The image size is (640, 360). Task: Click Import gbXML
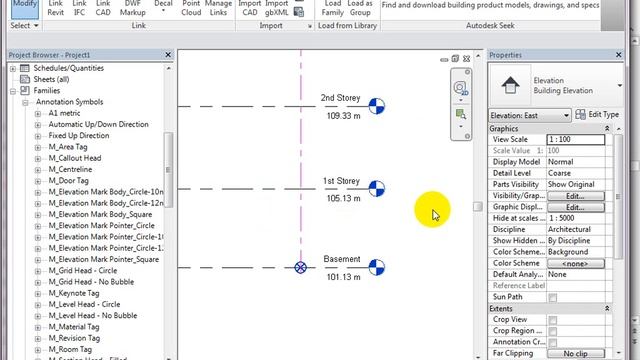tap(277, 8)
